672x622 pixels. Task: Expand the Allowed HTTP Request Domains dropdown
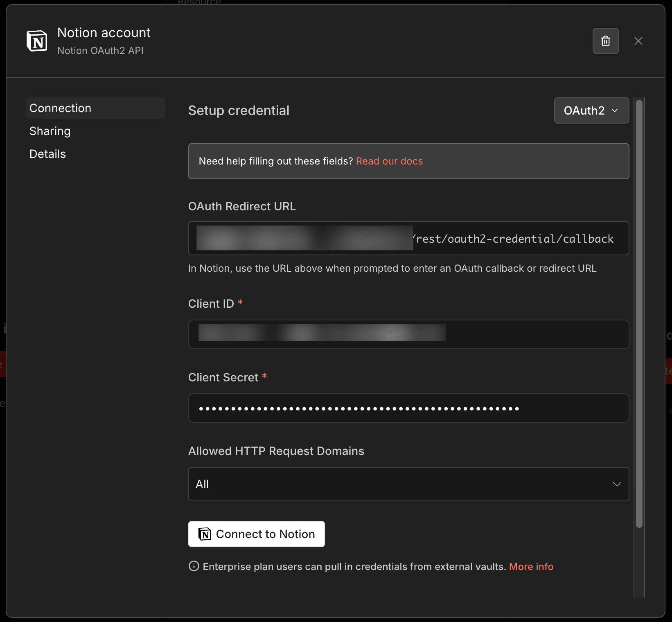408,484
